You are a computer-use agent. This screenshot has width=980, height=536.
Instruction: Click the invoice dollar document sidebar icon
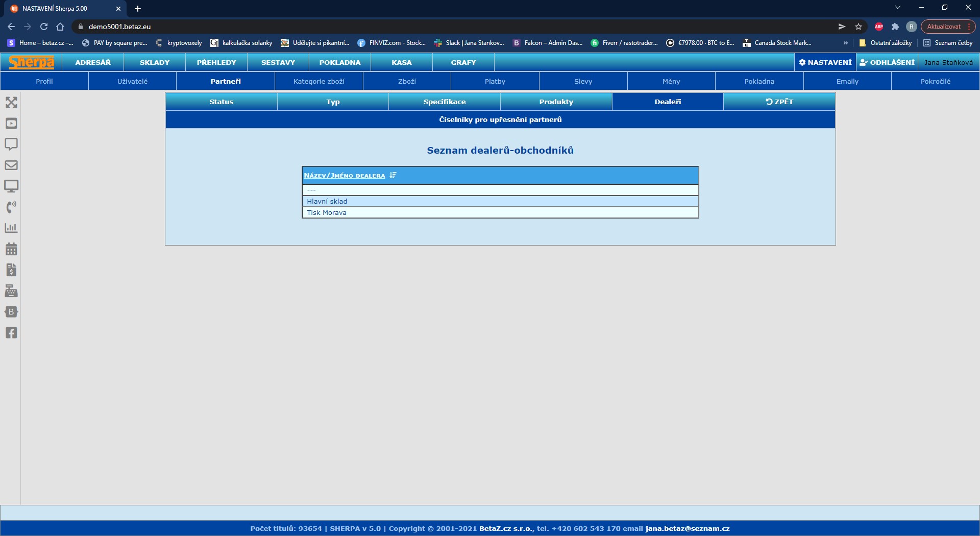pos(11,270)
